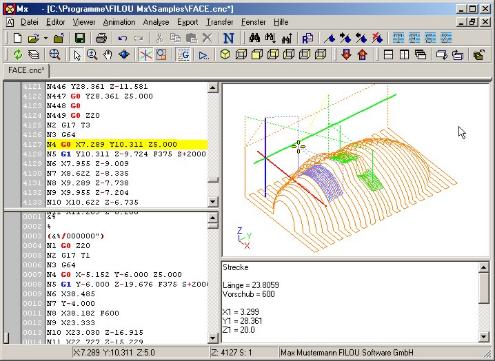
Task: Move down with the red down-arrow icon
Action: tap(346, 54)
